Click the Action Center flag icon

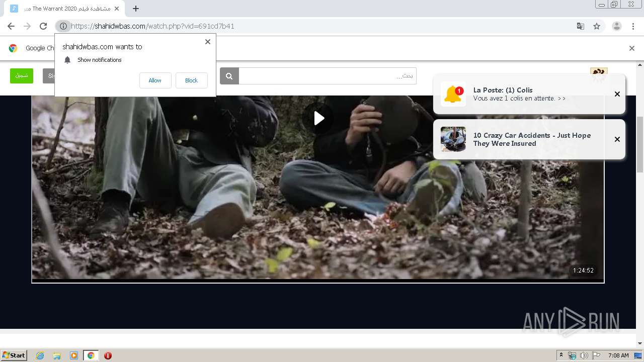(x=597, y=355)
